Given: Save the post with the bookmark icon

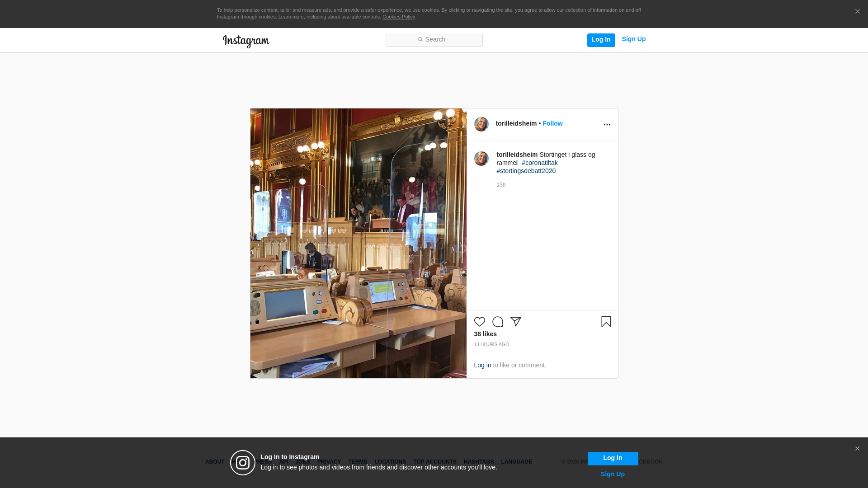Looking at the screenshot, I should (606, 322).
